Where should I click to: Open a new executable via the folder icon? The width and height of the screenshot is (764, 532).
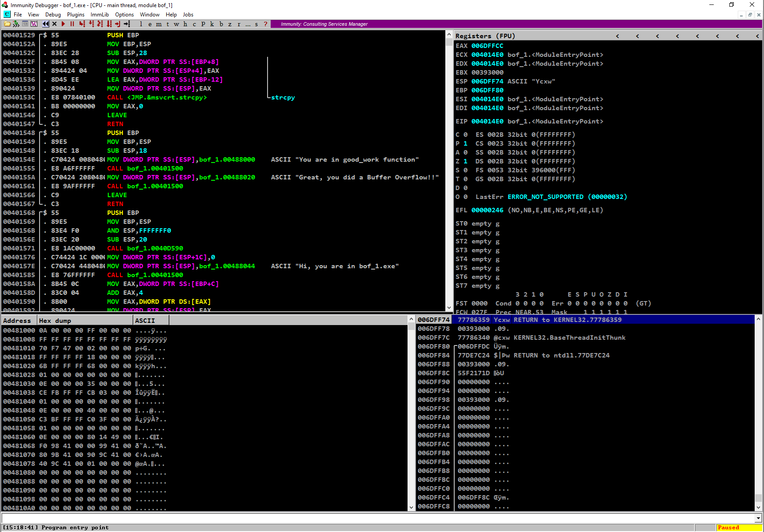click(x=7, y=24)
